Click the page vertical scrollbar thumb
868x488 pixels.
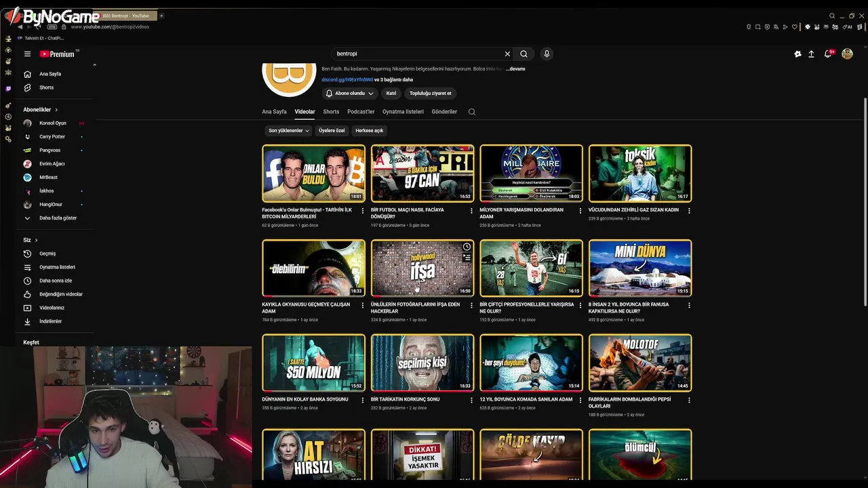pos(865,203)
